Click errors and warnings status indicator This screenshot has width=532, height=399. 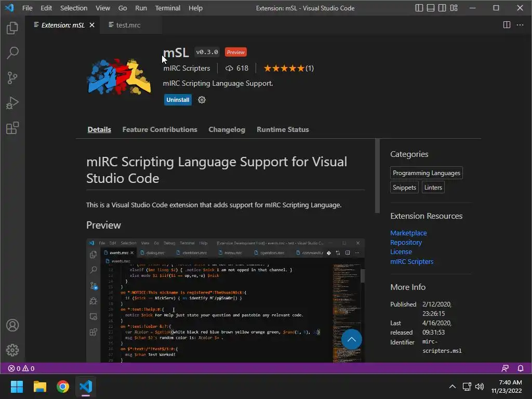point(21,368)
